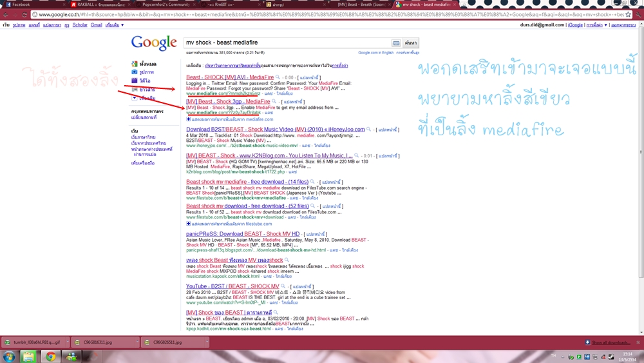Expand more results from mediafire.com
Screen dimensions: 644x363
[230, 119]
